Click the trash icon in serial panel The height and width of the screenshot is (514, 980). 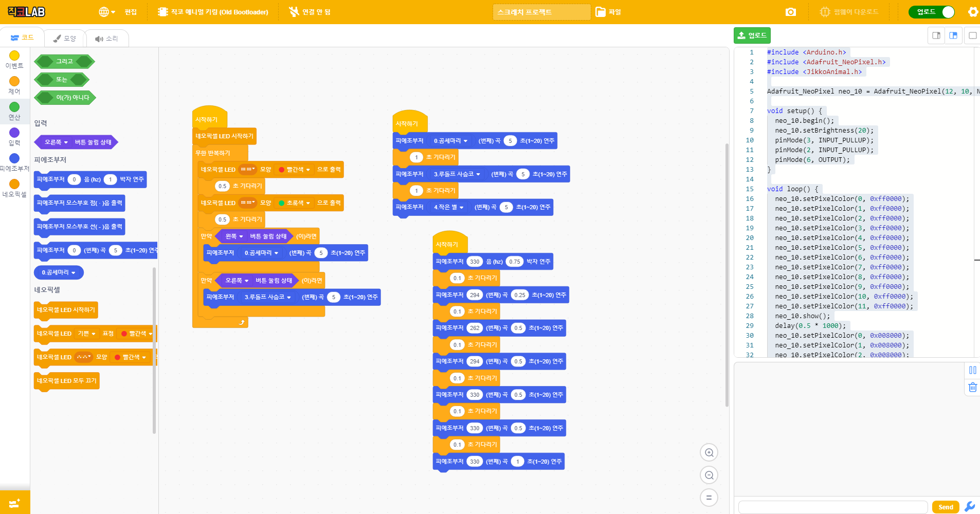pos(972,387)
